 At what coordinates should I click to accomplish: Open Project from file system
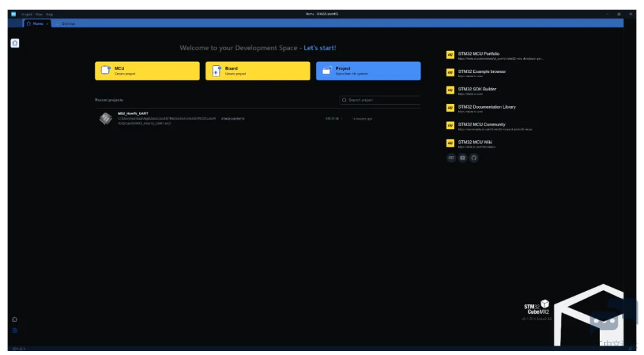pyautogui.click(x=368, y=71)
